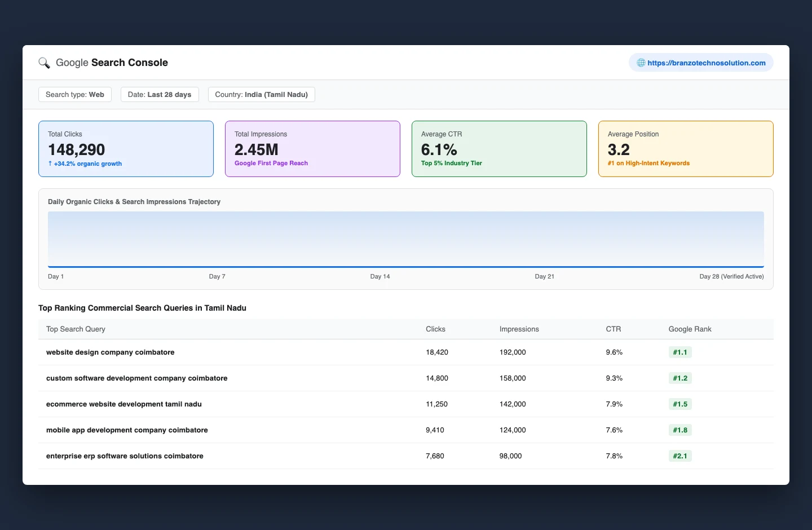This screenshot has height=530, width=812.
Task: Click the #1.5 rank badge
Action: coord(680,404)
